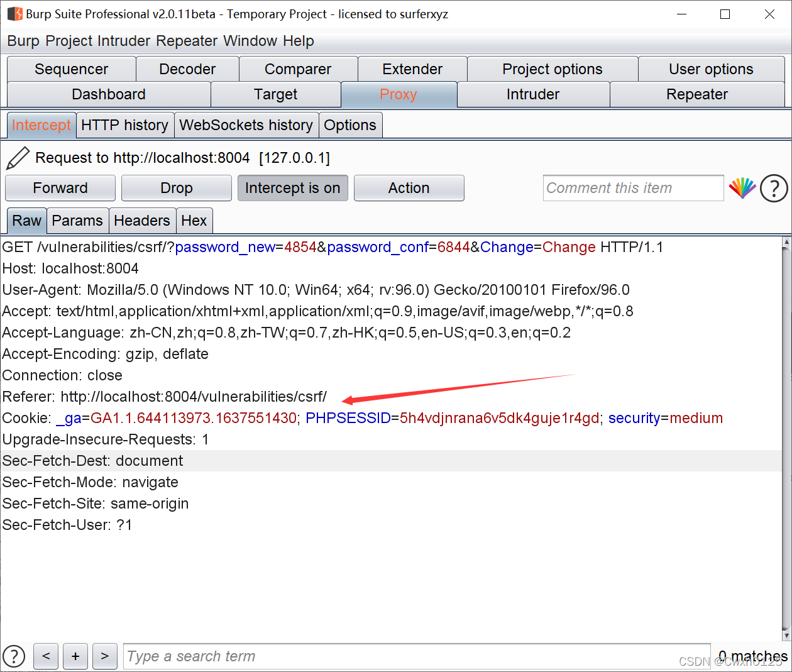
Task: Click the Sec-Fetch-User header line
Action: pos(67,525)
